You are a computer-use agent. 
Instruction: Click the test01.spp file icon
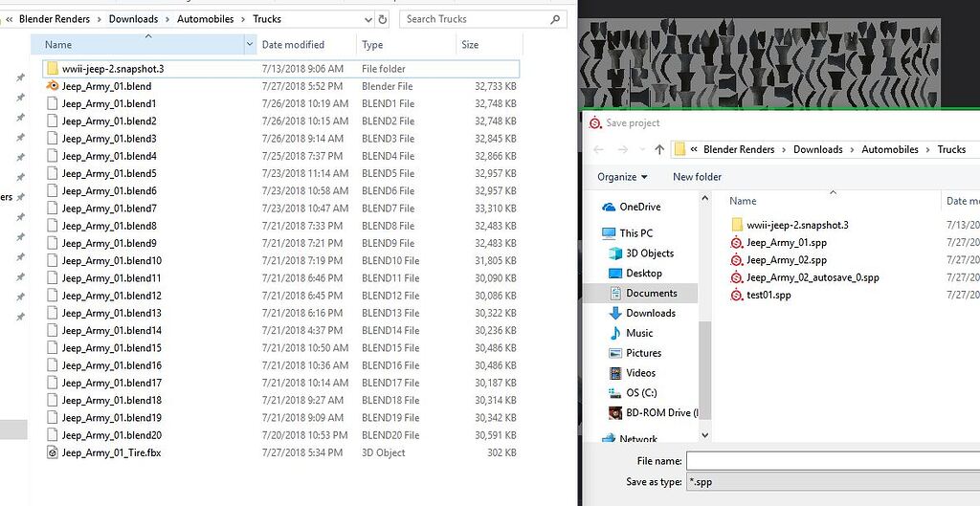pos(737,295)
